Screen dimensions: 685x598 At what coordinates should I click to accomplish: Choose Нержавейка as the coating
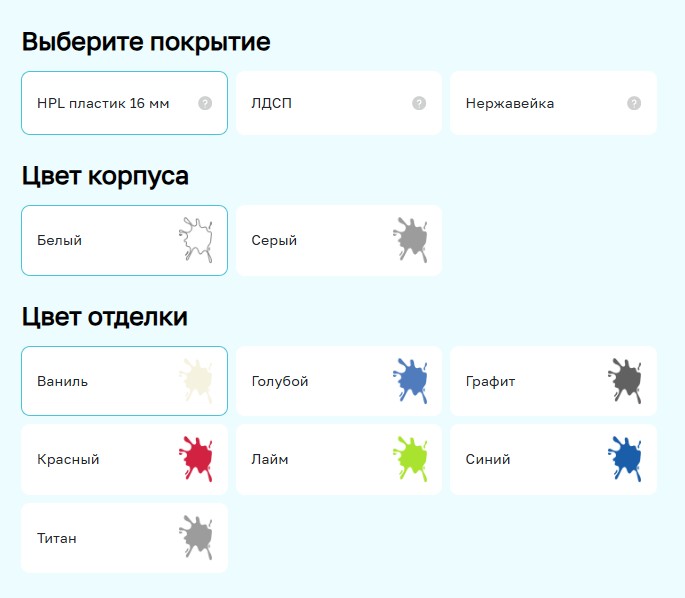click(509, 103)
